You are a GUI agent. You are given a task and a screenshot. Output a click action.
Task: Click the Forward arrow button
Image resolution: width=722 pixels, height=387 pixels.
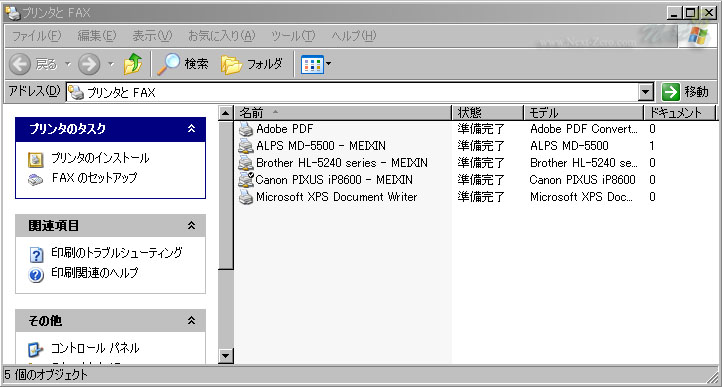coord(89,64)
